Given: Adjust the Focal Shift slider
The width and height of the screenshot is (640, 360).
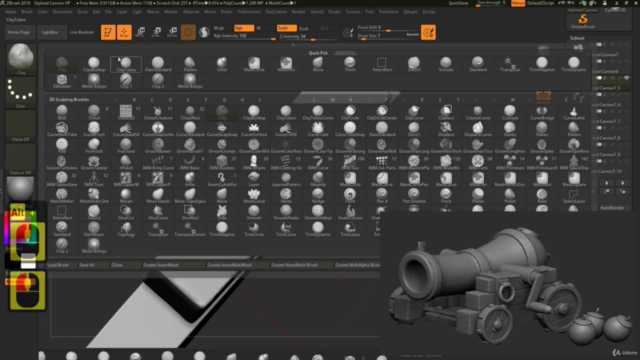Looking at the screenshot, I should (x=388, y=28).
